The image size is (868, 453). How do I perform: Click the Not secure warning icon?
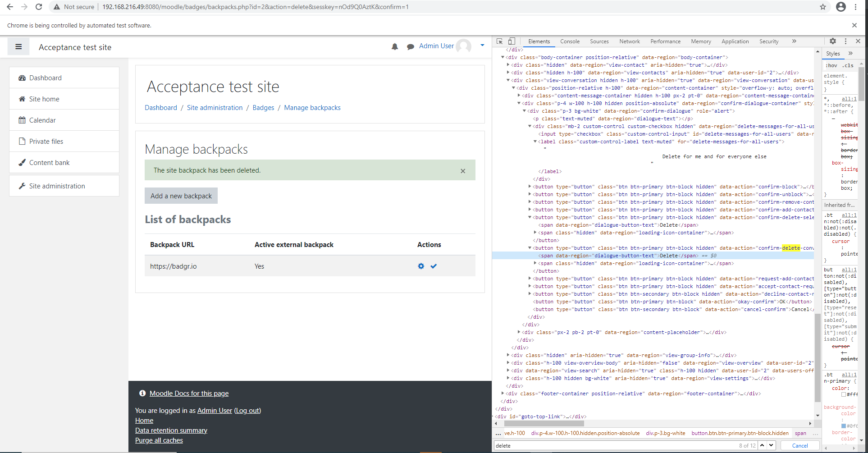point(57,7)
